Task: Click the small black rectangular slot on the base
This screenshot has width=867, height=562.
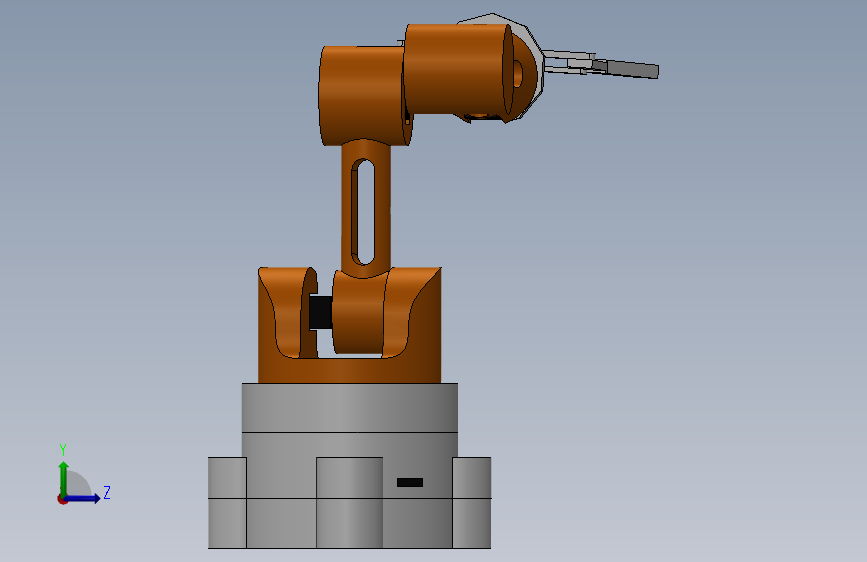Action: pyautogui.click(x=410, y=482)
